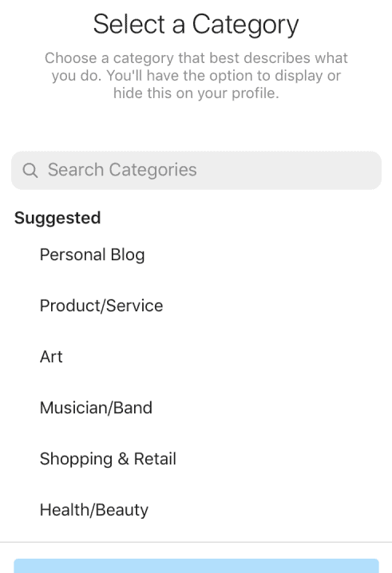Click the 'Select a Category' title
Image resolution: width=392 pixels, height=573 pixels.
point(196,25)
